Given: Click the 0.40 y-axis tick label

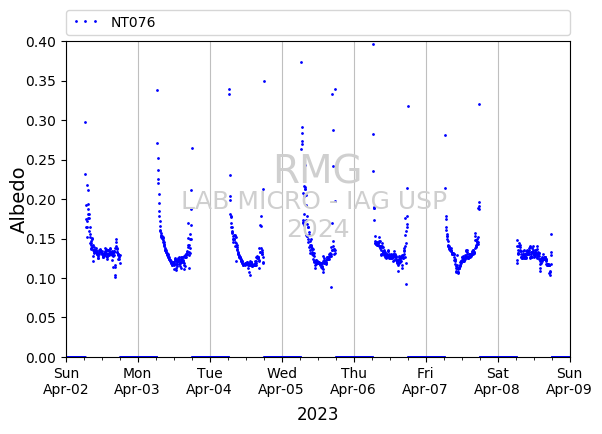Looking at the screenshot, I should pyautogui.click(x=41, y=42).
